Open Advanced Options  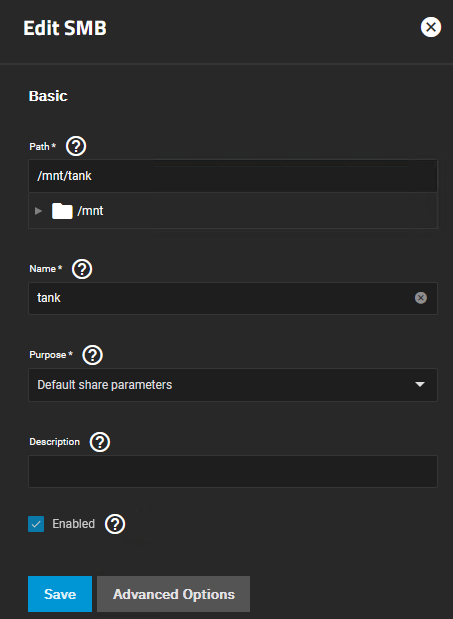point(174,594)
